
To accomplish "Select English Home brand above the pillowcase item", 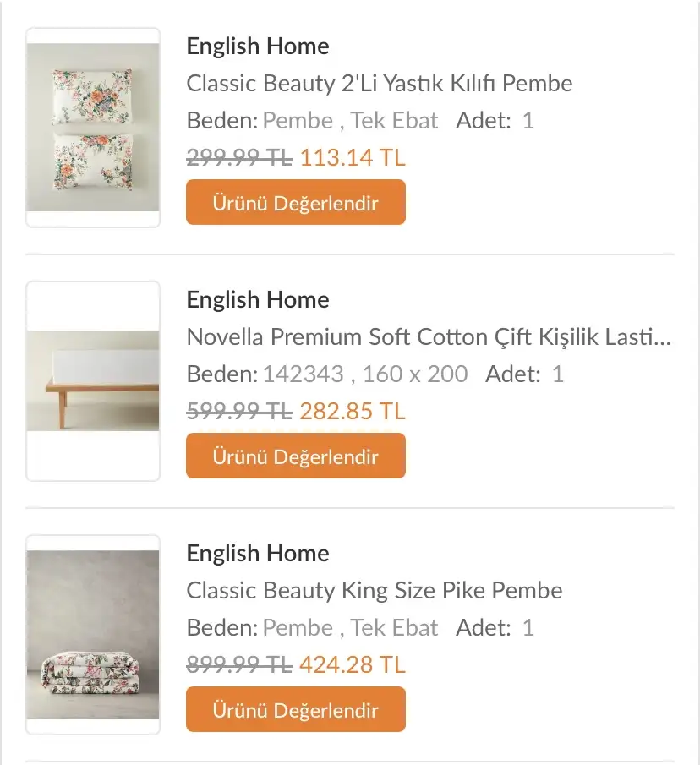I will tap(258, 46).
